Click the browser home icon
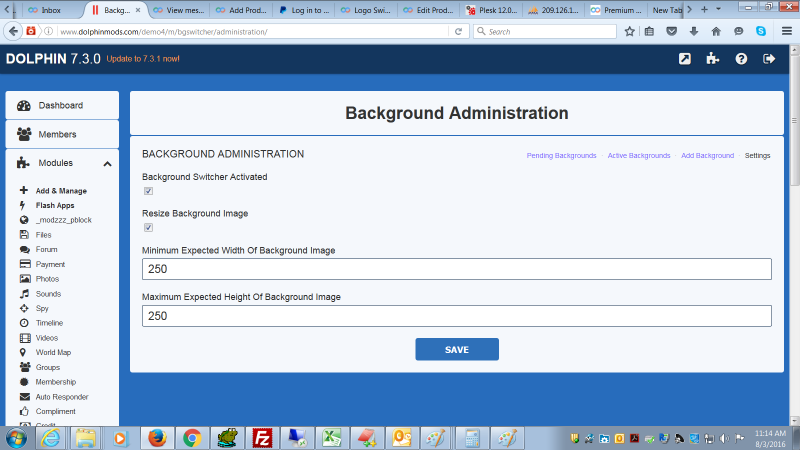800x450 pixels. coord(716,32)
